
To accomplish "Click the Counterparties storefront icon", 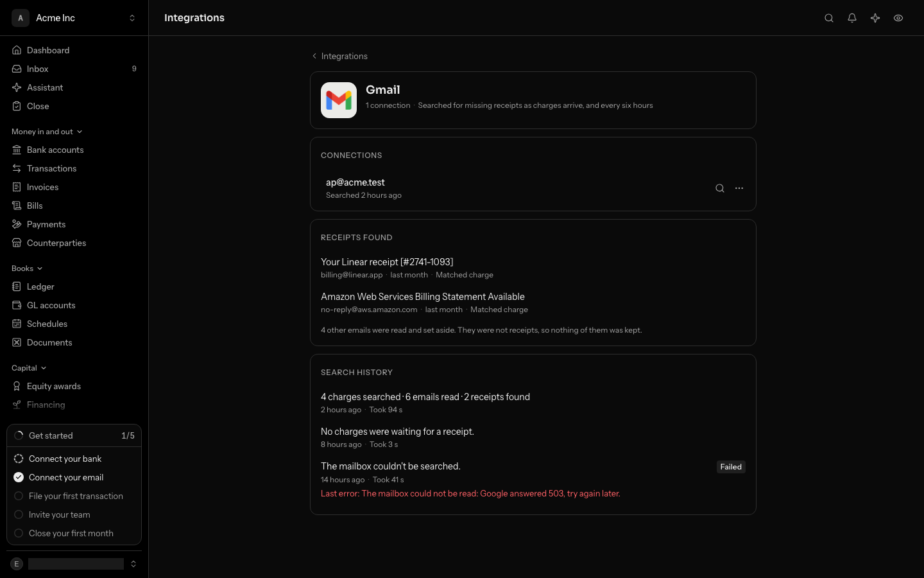I will pyautogui.click(x=17, y=243).
